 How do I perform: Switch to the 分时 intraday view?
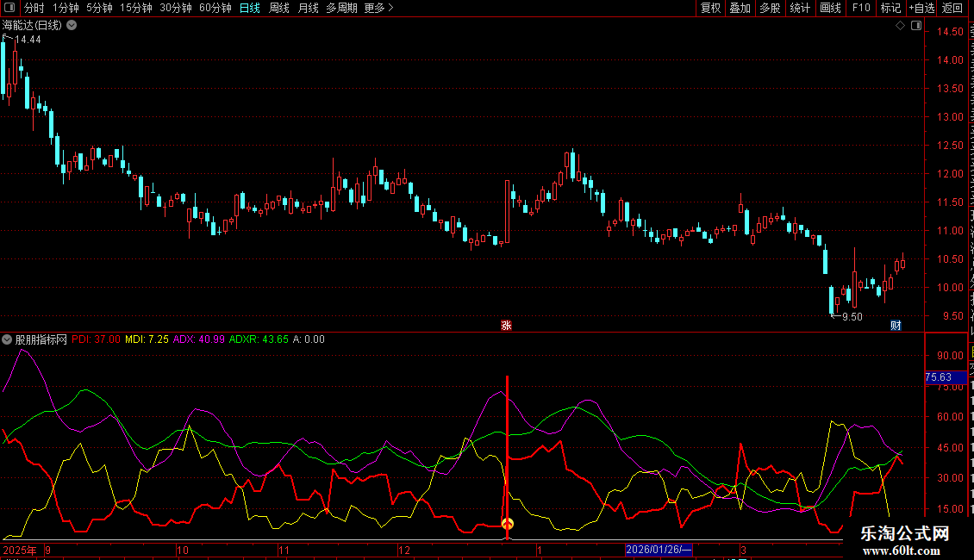coord(34,9)
